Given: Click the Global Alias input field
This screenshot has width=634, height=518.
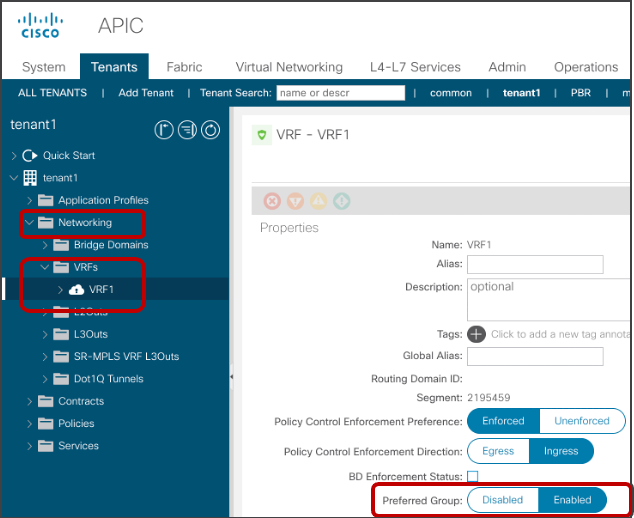Looking at the screenshot, I should pyautogui.click(x=535, y=356).
